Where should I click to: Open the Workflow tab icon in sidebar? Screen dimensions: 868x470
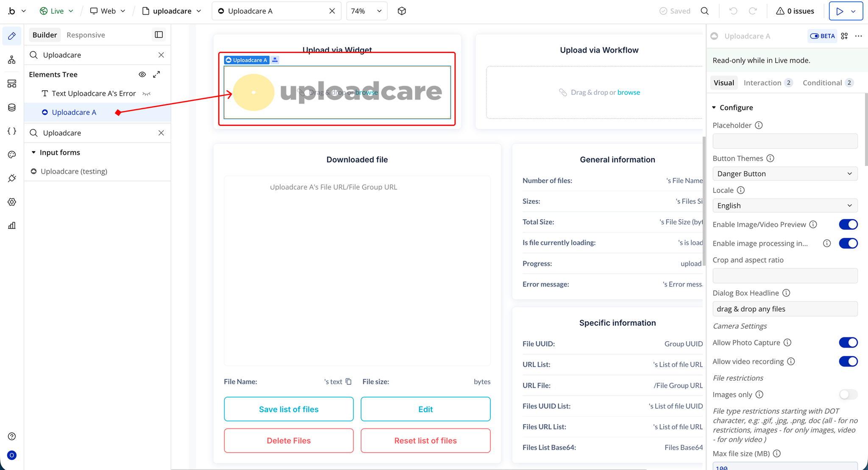12,60
